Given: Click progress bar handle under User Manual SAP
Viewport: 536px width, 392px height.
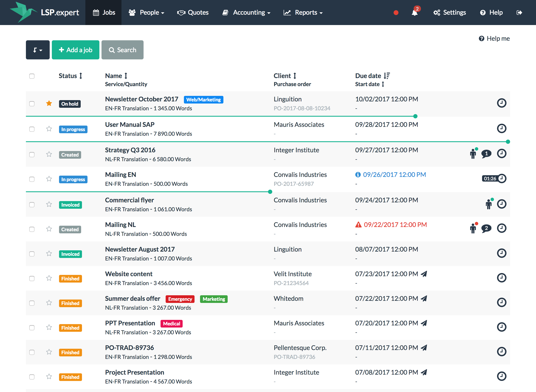Looking at the screenshot, I should click(508, 142).
